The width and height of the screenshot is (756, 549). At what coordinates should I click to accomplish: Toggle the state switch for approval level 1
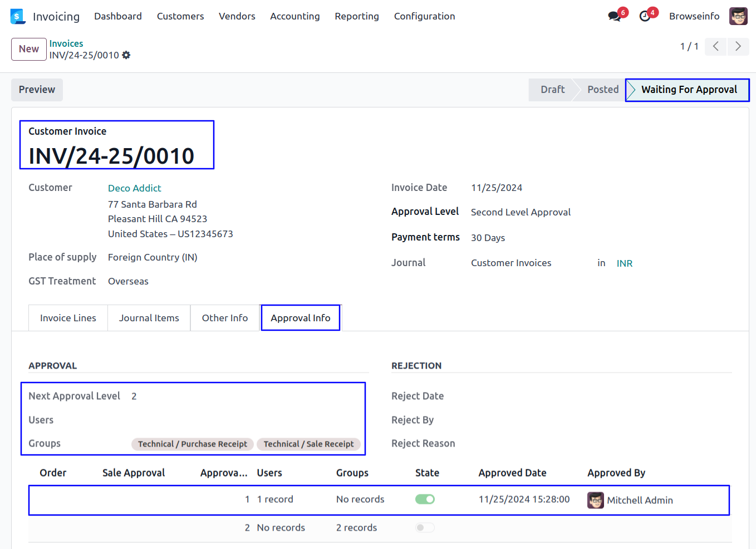425,499
